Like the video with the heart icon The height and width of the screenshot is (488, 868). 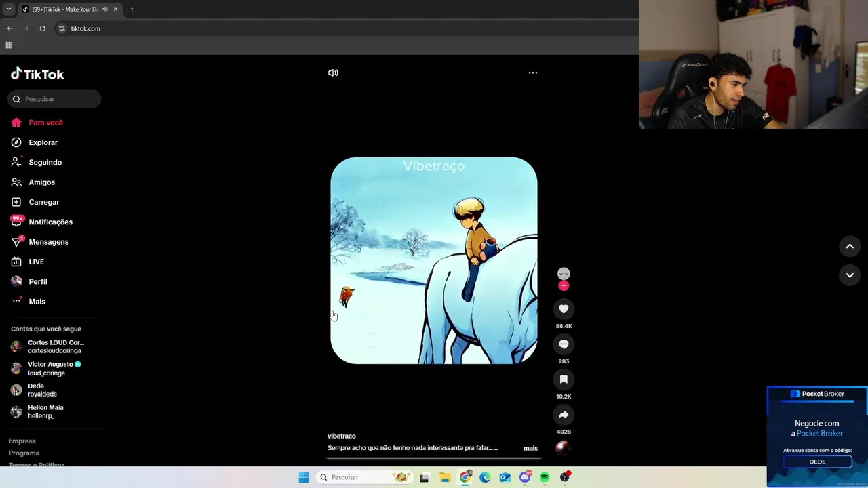(x=564, y=309)
